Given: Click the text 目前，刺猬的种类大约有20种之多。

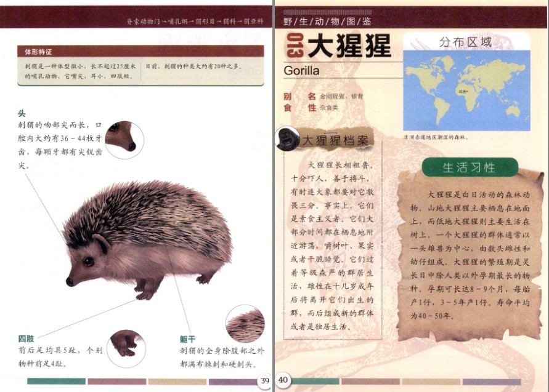Looking at the screenshot, I should pos(194,66).
